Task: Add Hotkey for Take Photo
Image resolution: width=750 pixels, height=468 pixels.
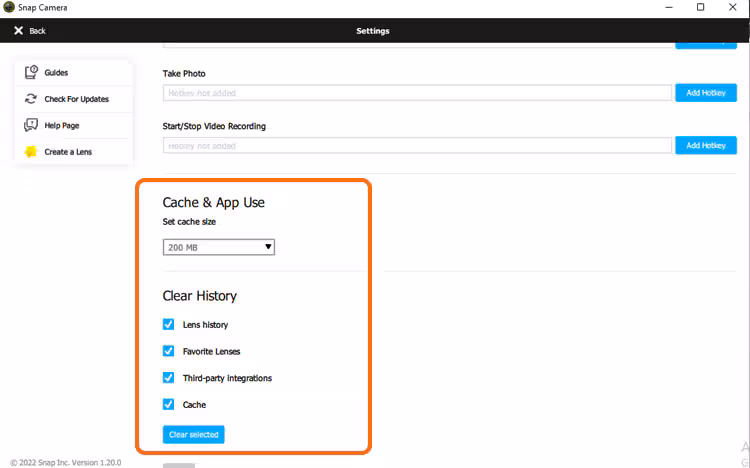Action: 706,93
